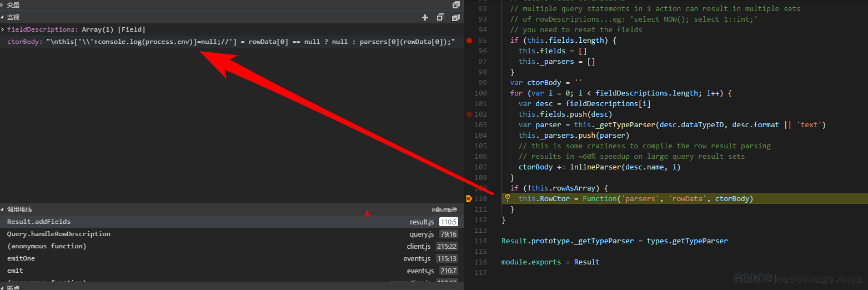Image resolution: width=868 pixels, height=290 pixels.
Task: Select the Result.addFields stack frame
Action: [39, 222]
